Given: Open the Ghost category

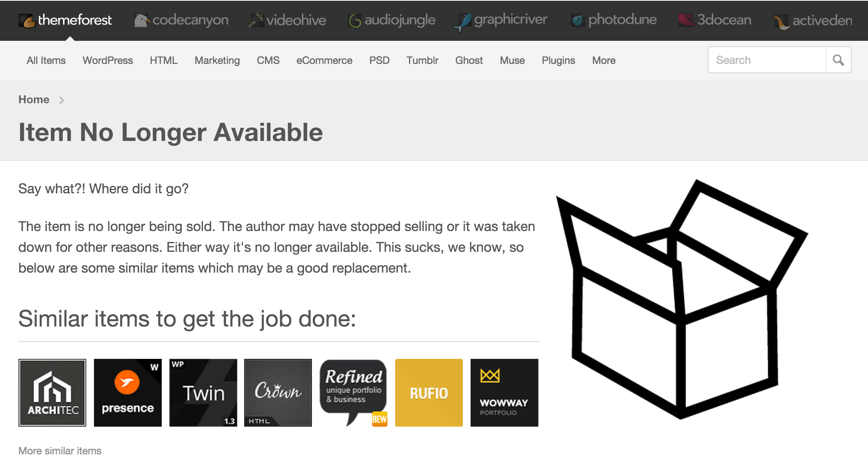Looking at the screenshot, I should [469, 60].
